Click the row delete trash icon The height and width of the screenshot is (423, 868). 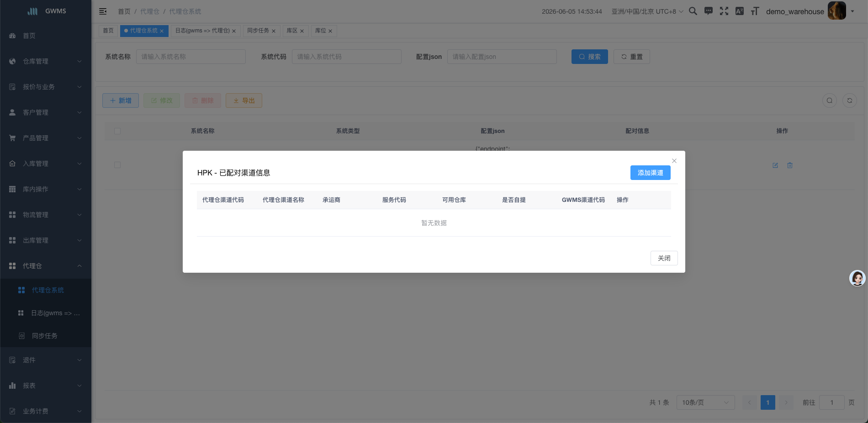click(790, 165)
